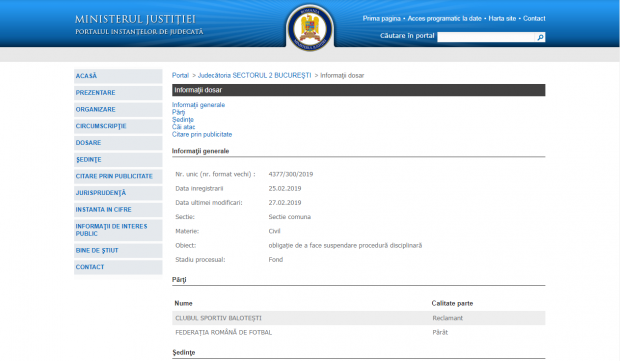
Task: Open BINE DE ȘTIUT sidebar item
Action: click(118, 250)
